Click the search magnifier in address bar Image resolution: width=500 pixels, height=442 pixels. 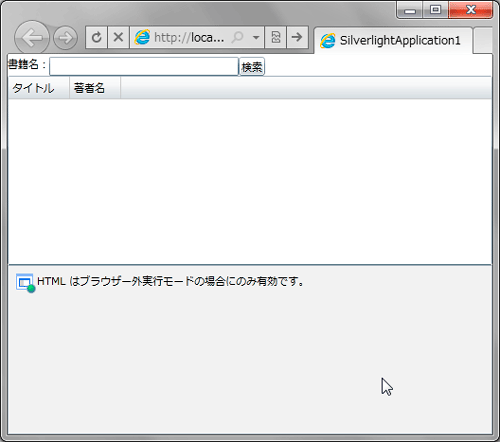point(237,37)
